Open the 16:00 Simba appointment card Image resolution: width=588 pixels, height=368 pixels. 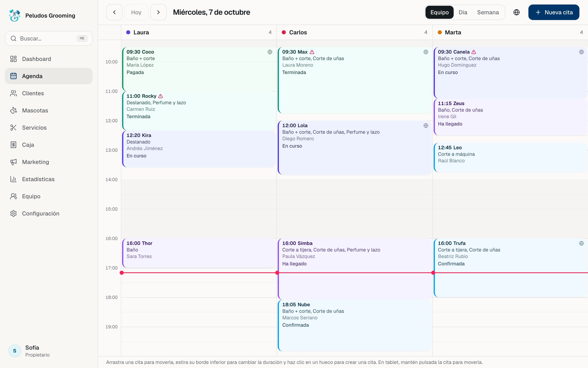[355, 269]
